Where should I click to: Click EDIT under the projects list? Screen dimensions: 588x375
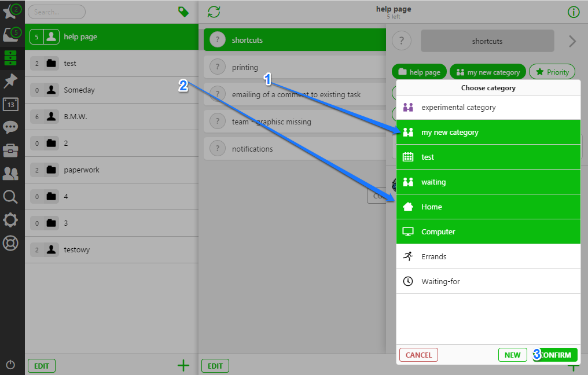[x=42, y=366]
